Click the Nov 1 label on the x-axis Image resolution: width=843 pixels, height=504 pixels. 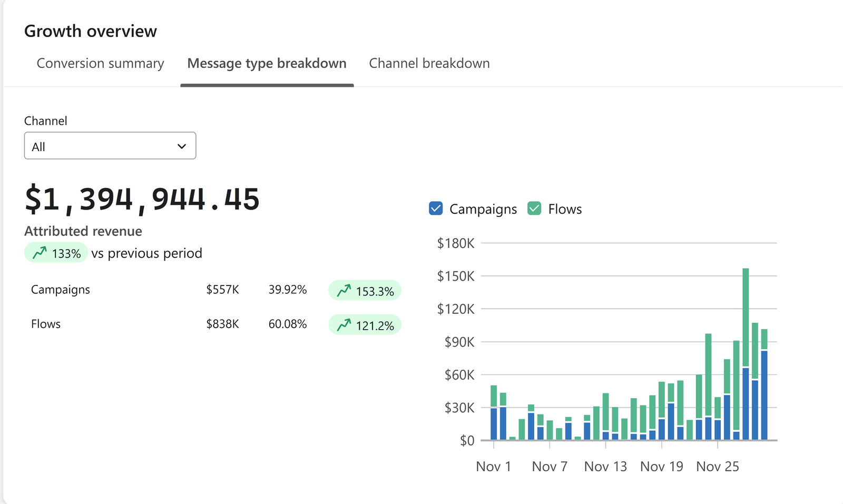pos(493,467)
